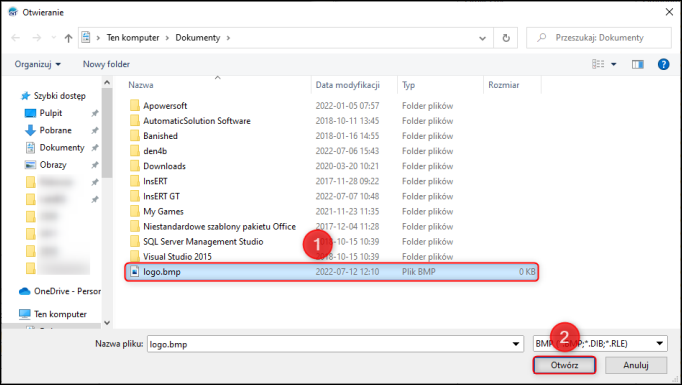Refresh the Dokumenty folder view
This screenshot has width=682, height=385.
pos(506,38)
